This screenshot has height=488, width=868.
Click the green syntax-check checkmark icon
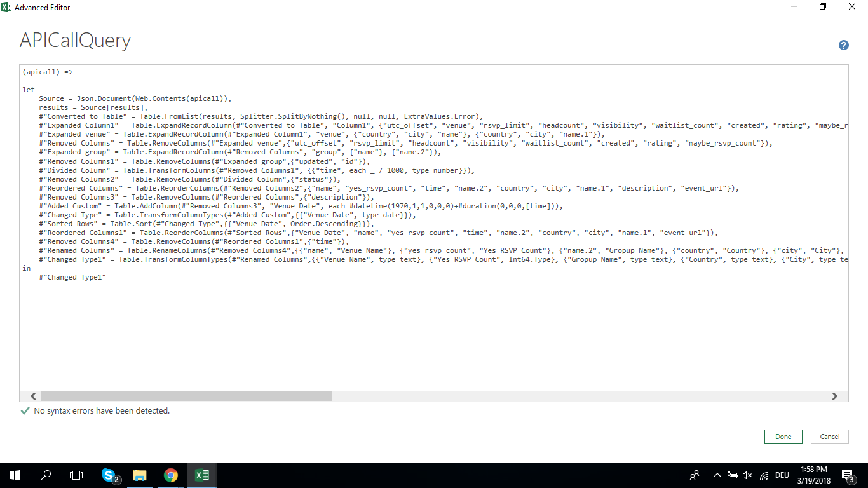[x=25, y=411]
